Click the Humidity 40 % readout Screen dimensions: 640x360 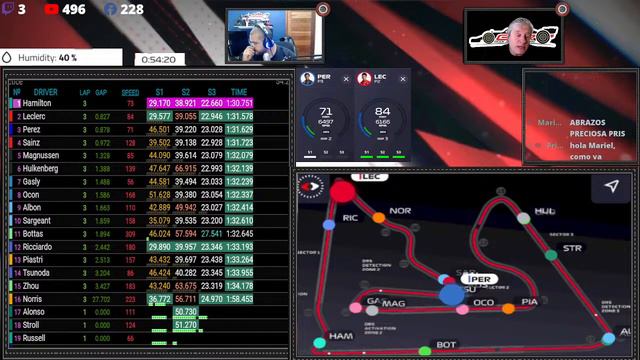(x=47, y=58)
